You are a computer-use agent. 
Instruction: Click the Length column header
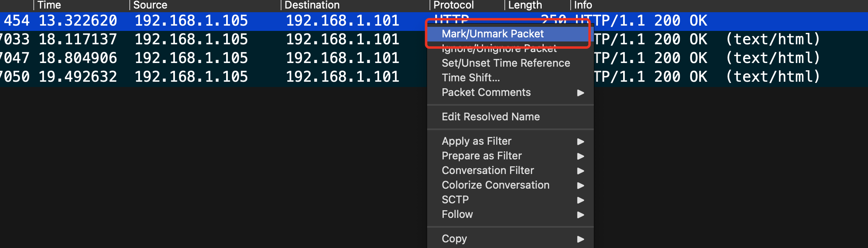pyautogui.click(x=525, y=5)
